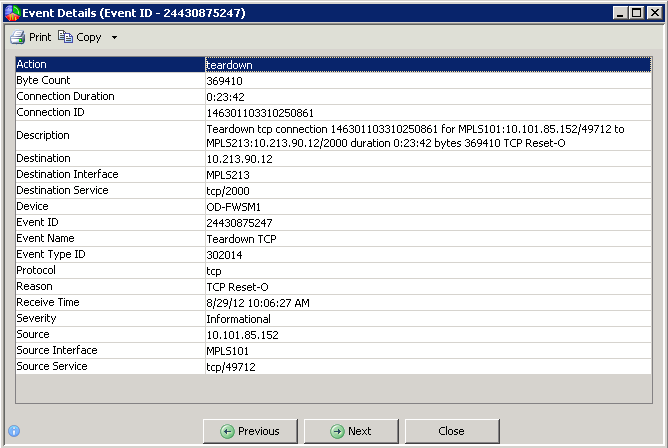The image size is (668, 448).
Task: Go to the Next event
Action: click(x=351, y=431)
